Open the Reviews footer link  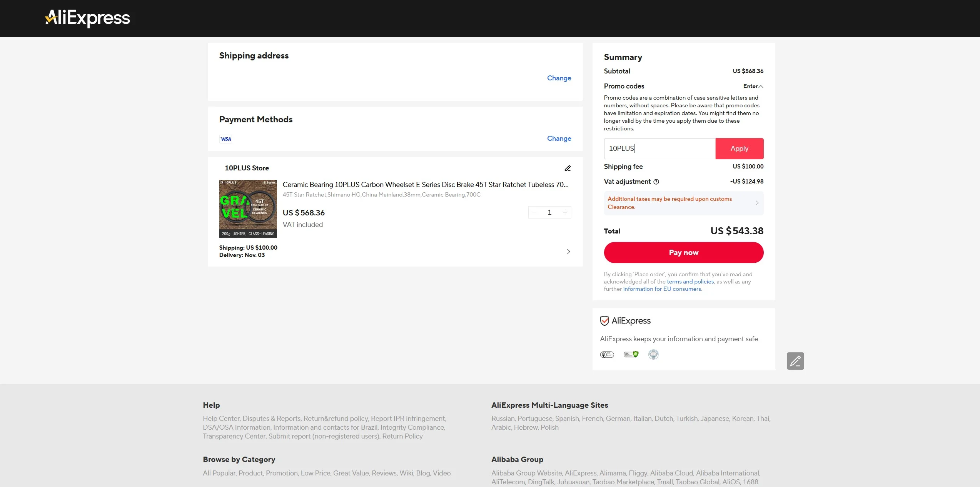point(384,473)
